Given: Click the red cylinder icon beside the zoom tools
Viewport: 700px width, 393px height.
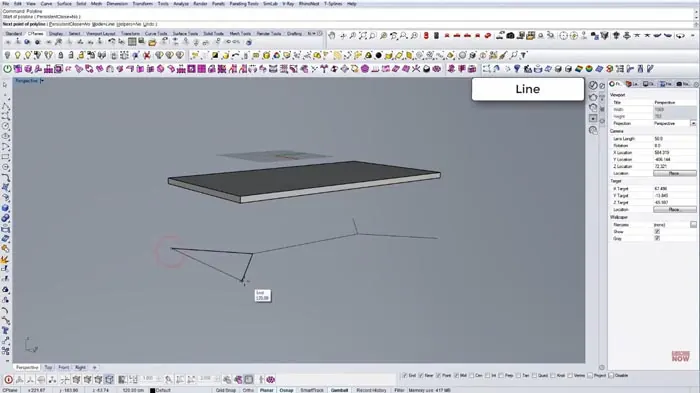Looking at the screenshot, I should [x=426, y=35].
